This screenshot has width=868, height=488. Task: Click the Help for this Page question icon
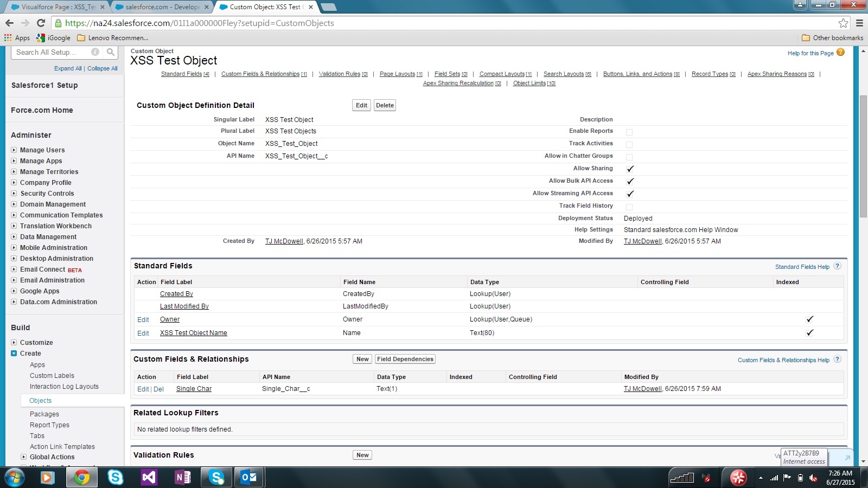coord(840,53)
